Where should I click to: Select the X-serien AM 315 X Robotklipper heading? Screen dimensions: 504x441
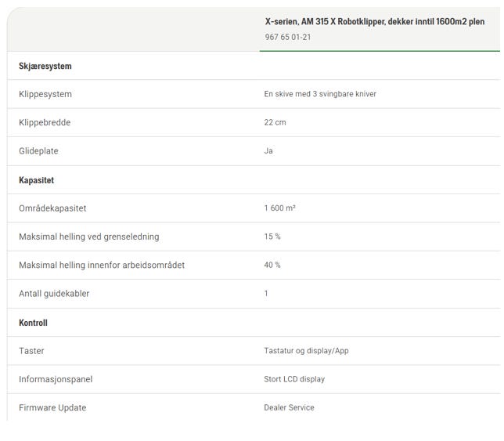(375, 22)
